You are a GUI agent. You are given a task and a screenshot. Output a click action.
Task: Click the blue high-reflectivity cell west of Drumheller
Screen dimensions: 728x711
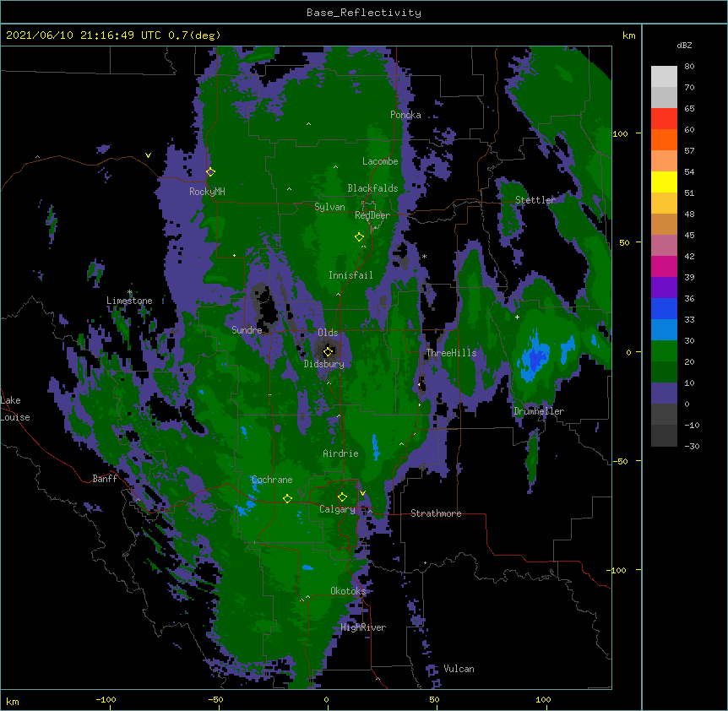tap(535, 358)
